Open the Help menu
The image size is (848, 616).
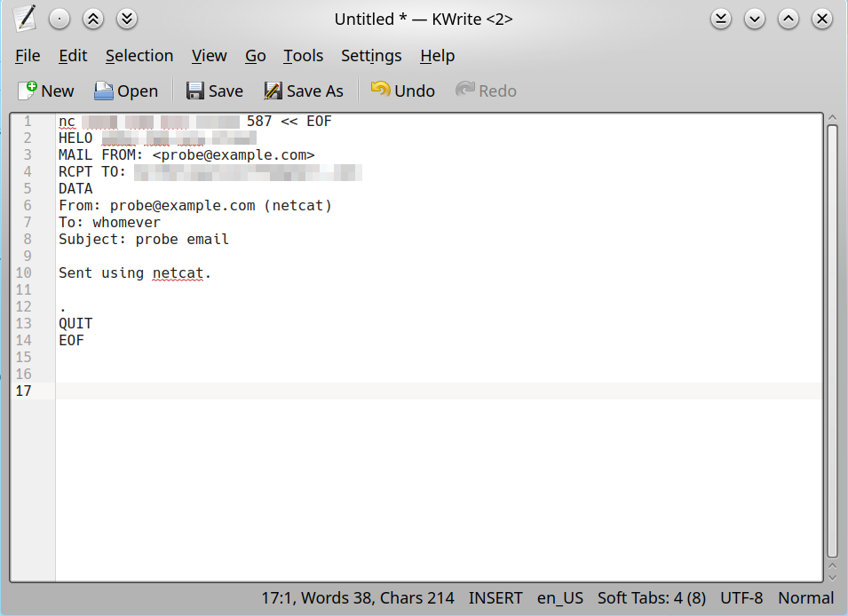(x=438, y=56)
